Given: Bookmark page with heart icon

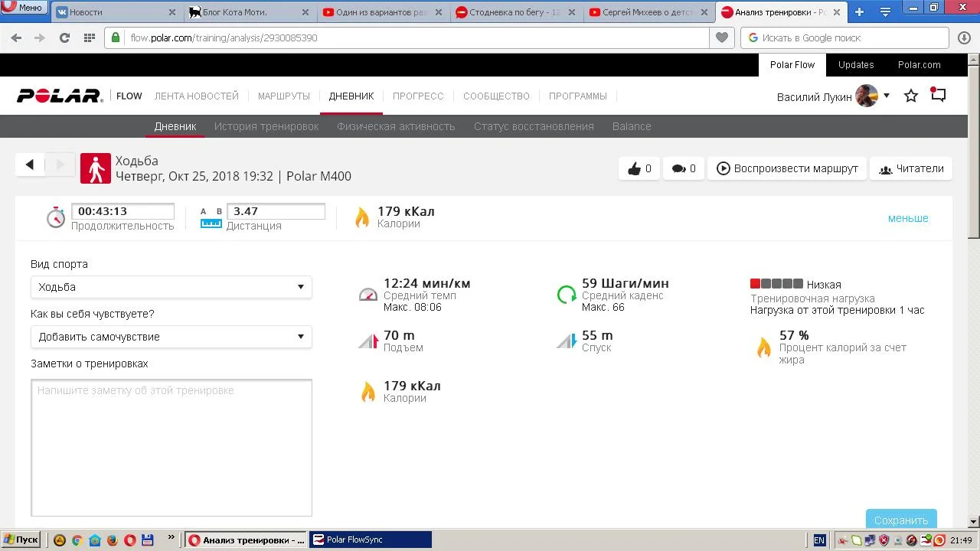Looking at the screenshot, I should pos(721,37).
